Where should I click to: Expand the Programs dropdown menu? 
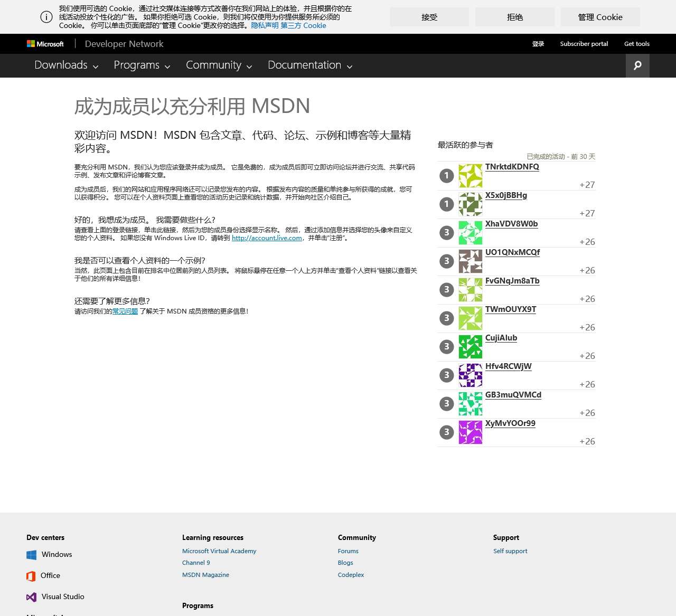click(142, 65)
